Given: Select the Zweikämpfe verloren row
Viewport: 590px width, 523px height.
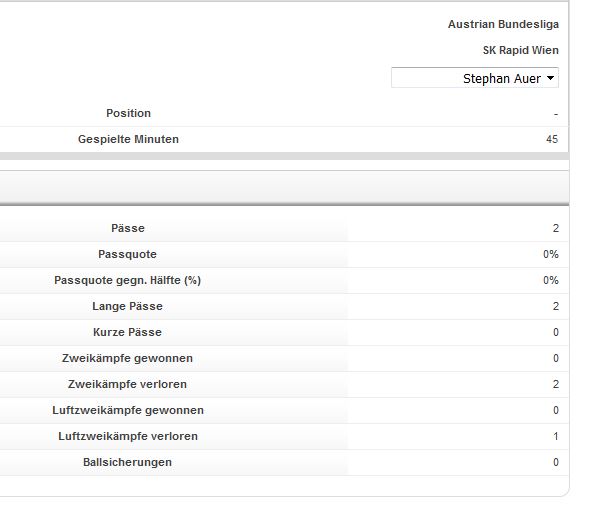Looking at the screenshot, I should 284,384.
